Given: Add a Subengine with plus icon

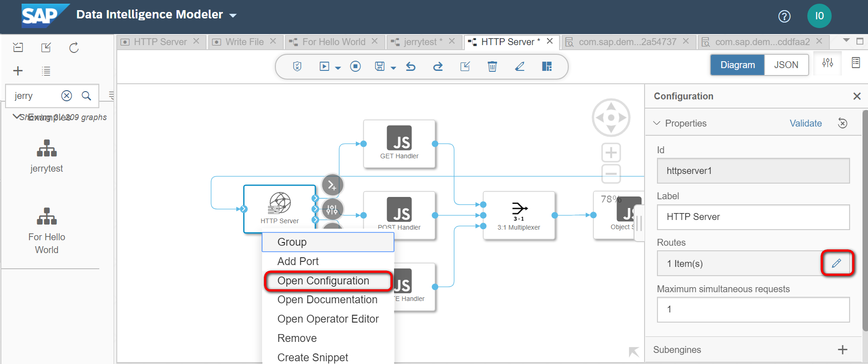Looking at the screenshot, I should 842,350.
